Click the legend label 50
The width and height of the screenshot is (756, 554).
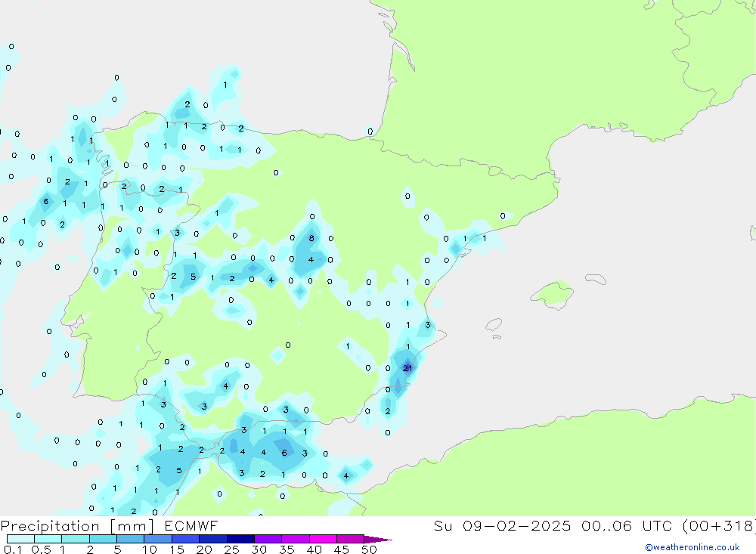(x=368, y=549)
